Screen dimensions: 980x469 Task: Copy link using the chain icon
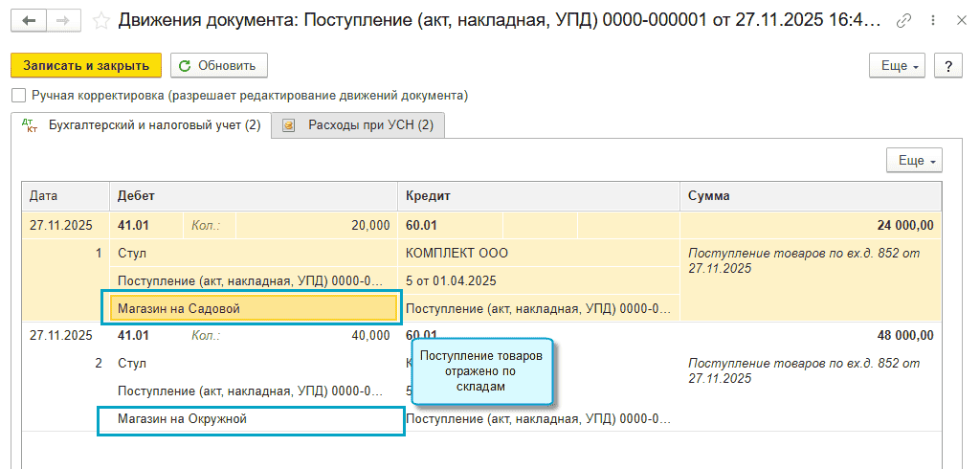point(903,21)
